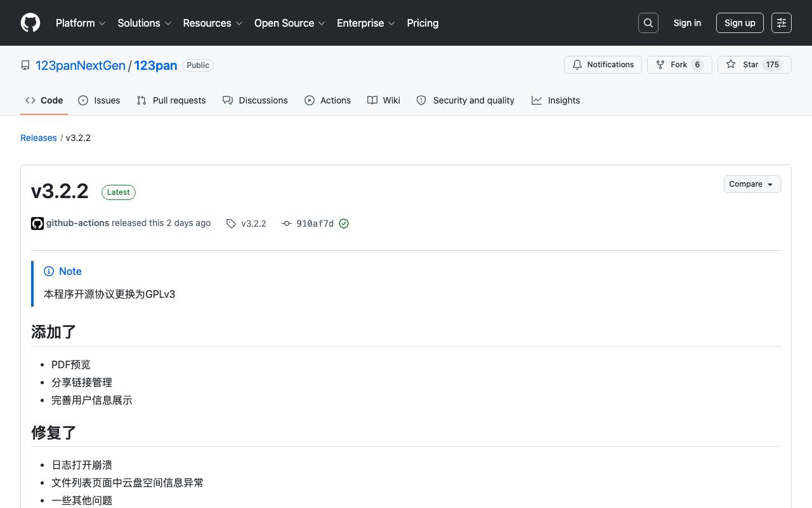Open the Pricing page

pos(422,23)
